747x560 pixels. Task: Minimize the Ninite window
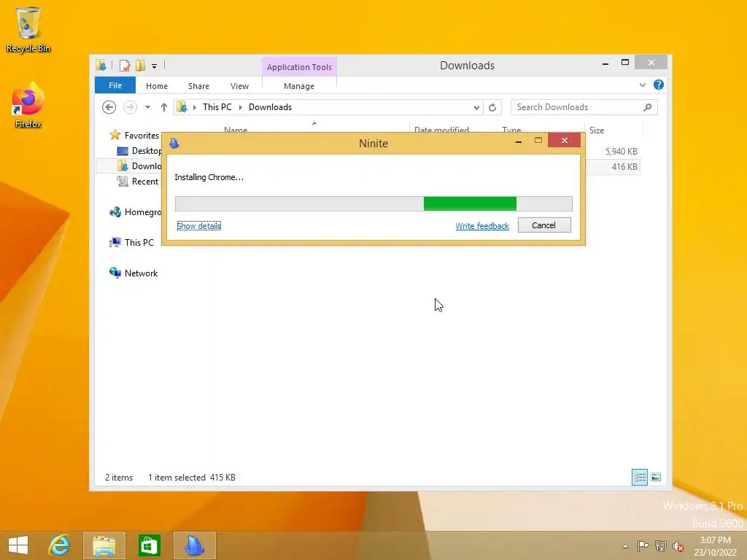(x=519, y=141)
